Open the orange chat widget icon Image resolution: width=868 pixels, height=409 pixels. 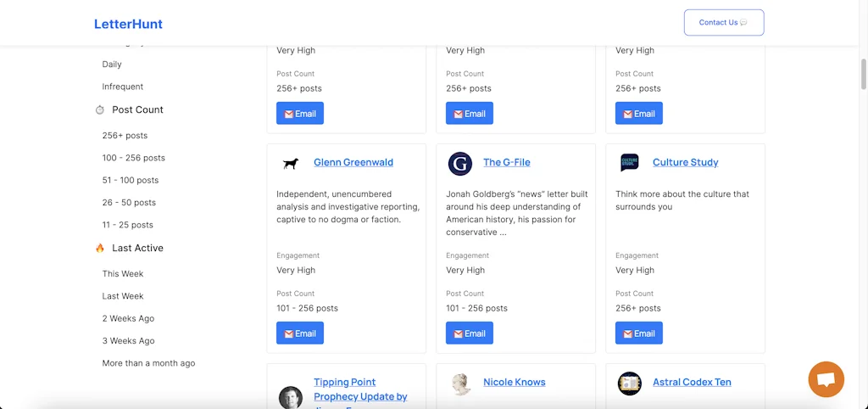tap(826, 379)
